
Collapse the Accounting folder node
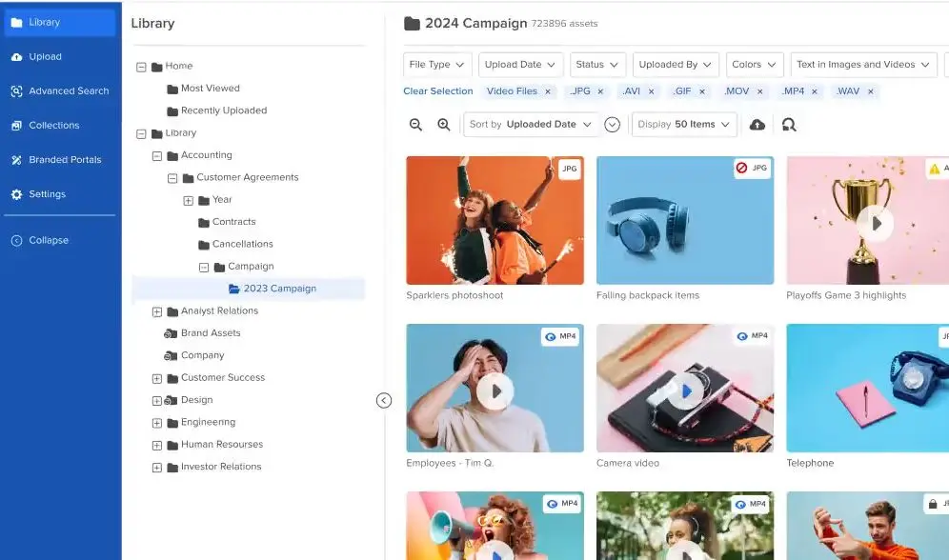[157, 156]
